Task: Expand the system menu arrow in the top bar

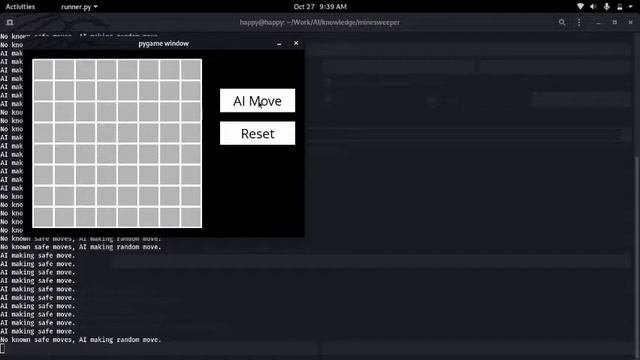Action: coord(631,7)
